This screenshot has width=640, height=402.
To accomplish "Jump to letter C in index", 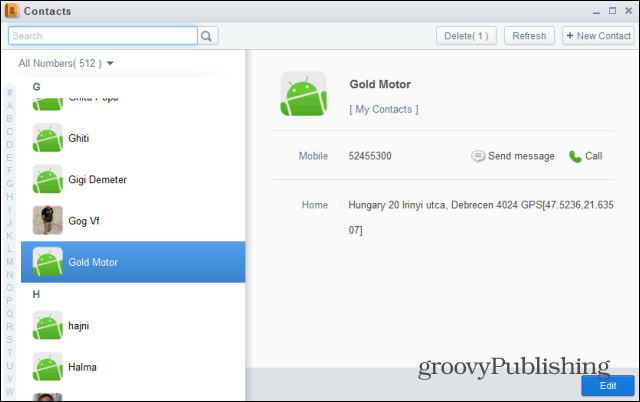I will pos(10,132).
